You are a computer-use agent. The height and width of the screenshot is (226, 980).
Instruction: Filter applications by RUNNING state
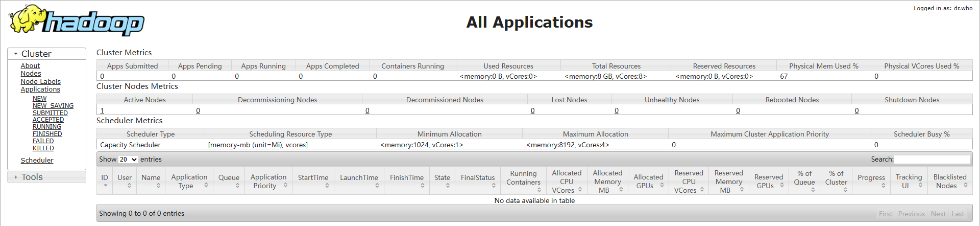pos(47,127)
